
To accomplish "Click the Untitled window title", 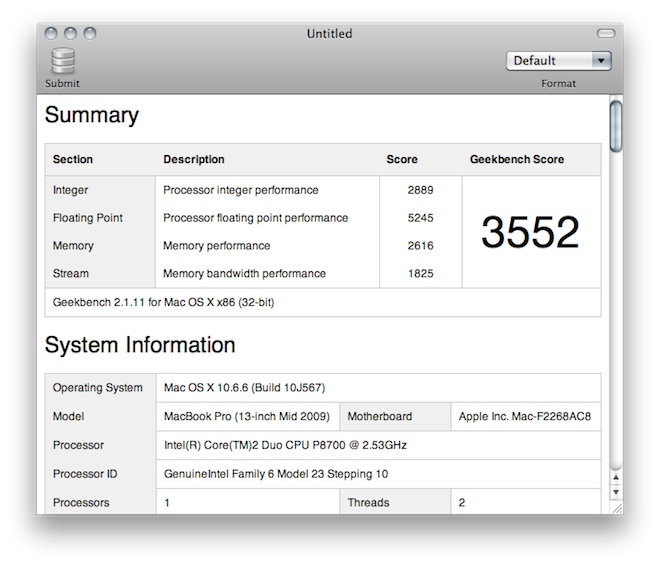I will click(329, 34).
